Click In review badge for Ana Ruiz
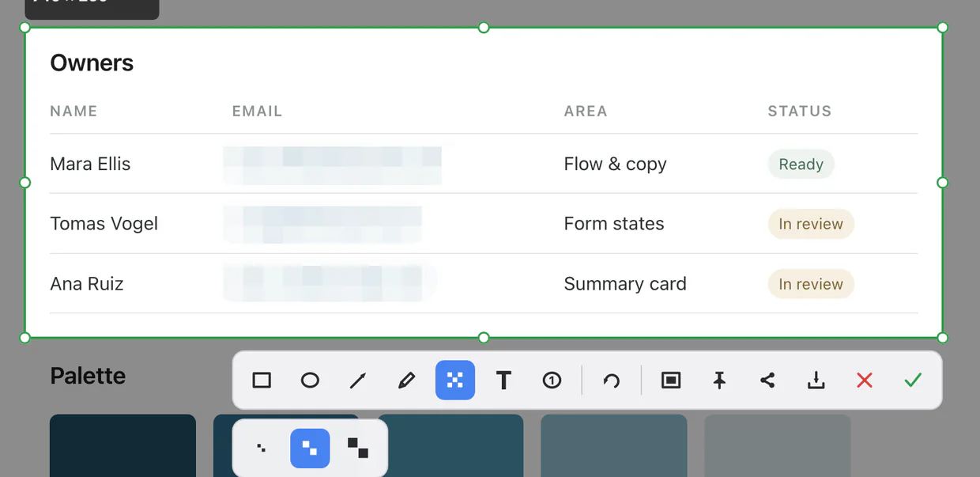Viewport: 980px width, 477px height. [811, 284]
